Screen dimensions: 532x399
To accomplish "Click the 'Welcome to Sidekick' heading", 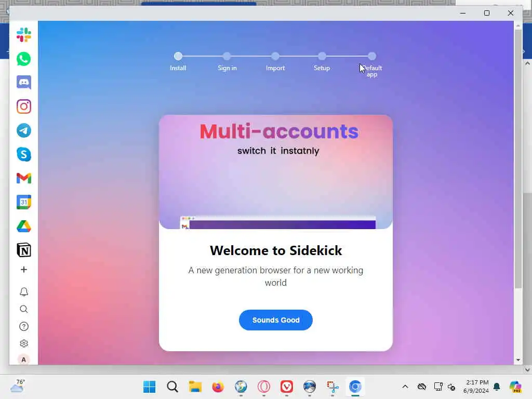I will click(276, 250).
